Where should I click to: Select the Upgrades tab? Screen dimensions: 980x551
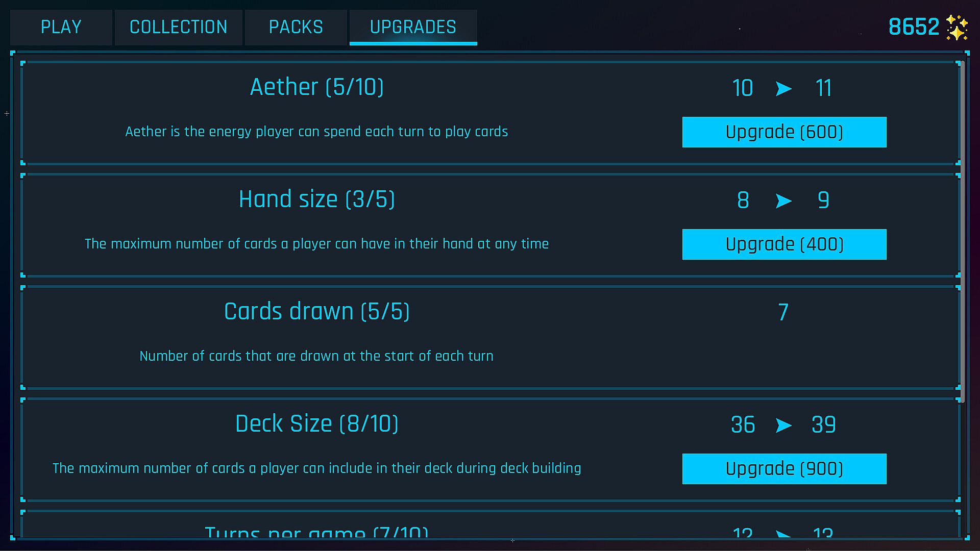[413, 27]
